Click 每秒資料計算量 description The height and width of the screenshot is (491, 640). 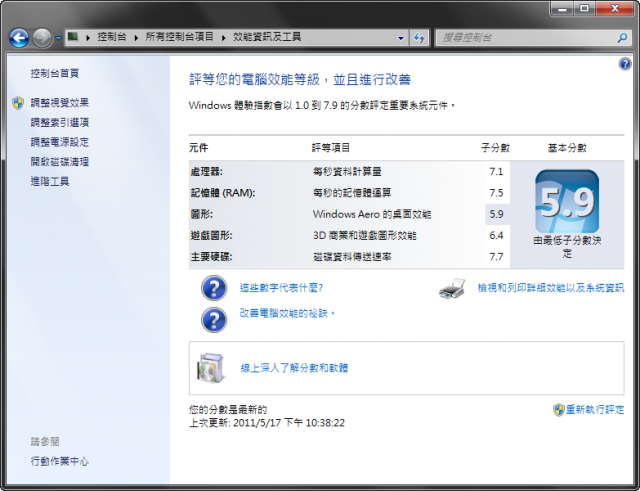pyautogui.click(x=347, y=172)
